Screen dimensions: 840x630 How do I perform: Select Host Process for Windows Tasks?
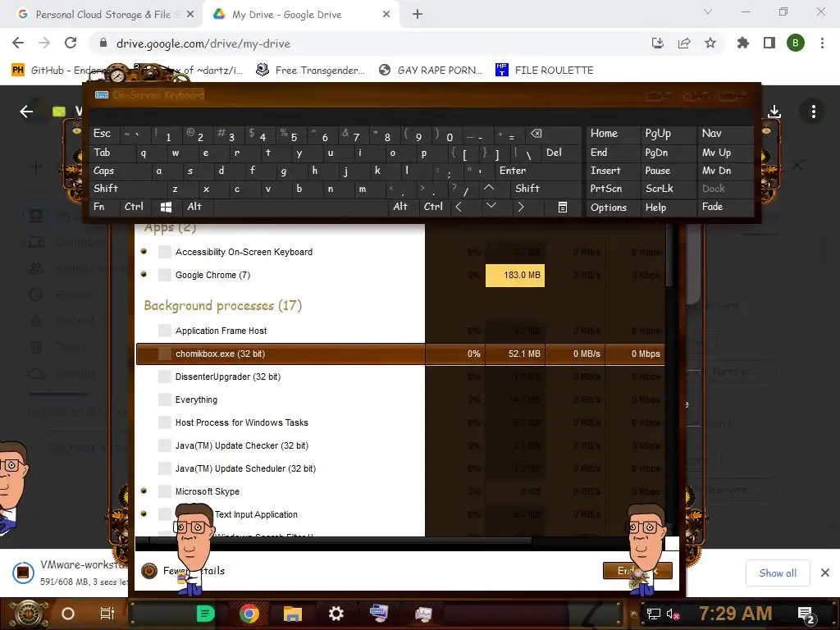[400, 422]
